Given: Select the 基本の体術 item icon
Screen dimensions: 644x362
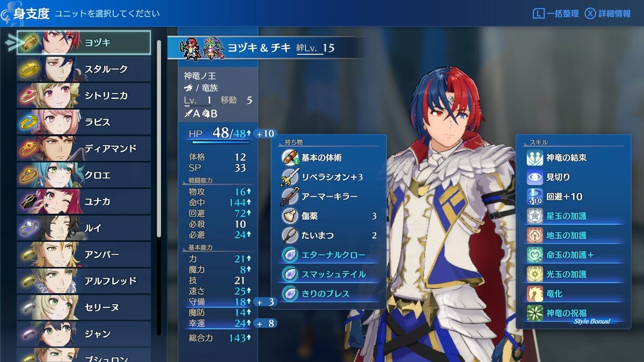Looking at the screenshot, I should [x=290, y=158].
